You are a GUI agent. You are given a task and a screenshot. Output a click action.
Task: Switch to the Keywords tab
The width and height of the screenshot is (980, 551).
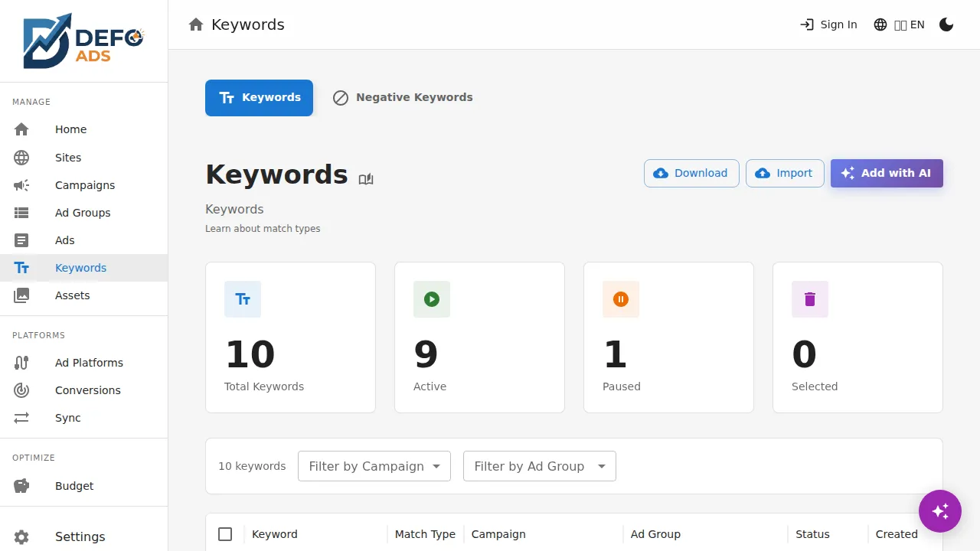click(259, 98)
